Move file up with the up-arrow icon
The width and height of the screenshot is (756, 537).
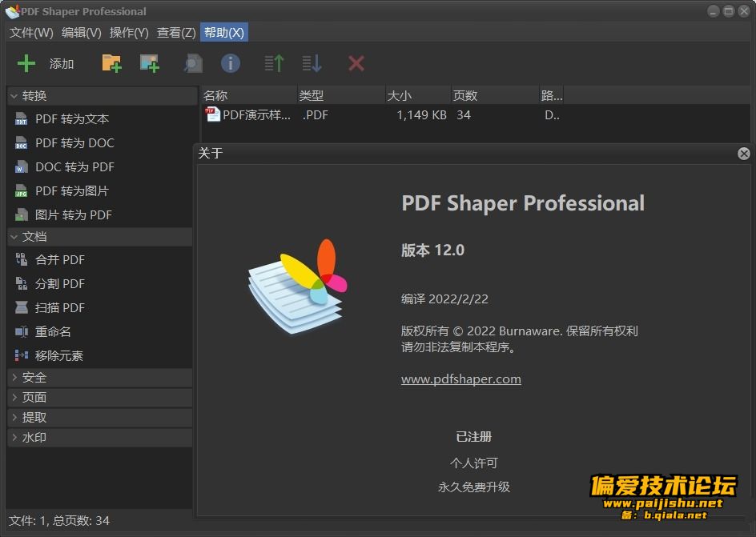(x=275, y=63)
